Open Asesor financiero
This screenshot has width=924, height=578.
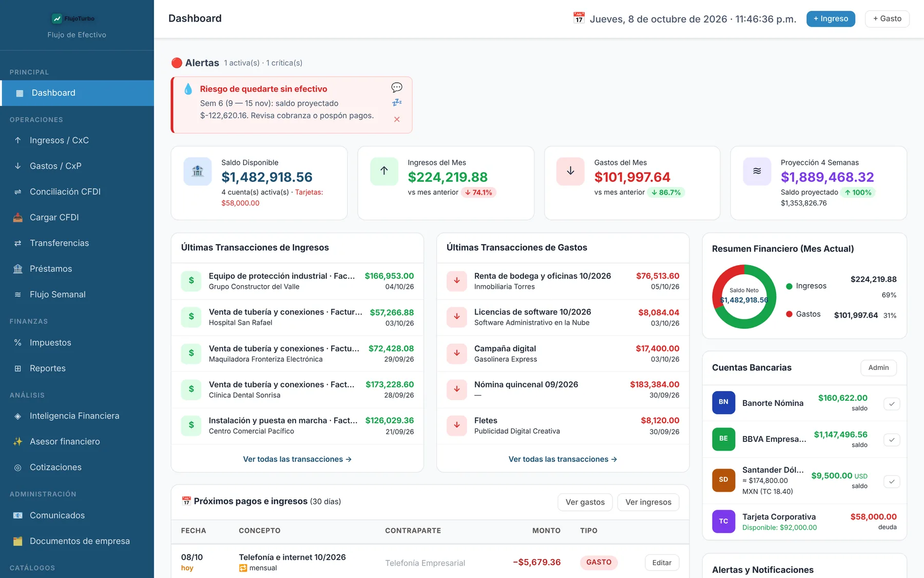click(x=77, y=441)
